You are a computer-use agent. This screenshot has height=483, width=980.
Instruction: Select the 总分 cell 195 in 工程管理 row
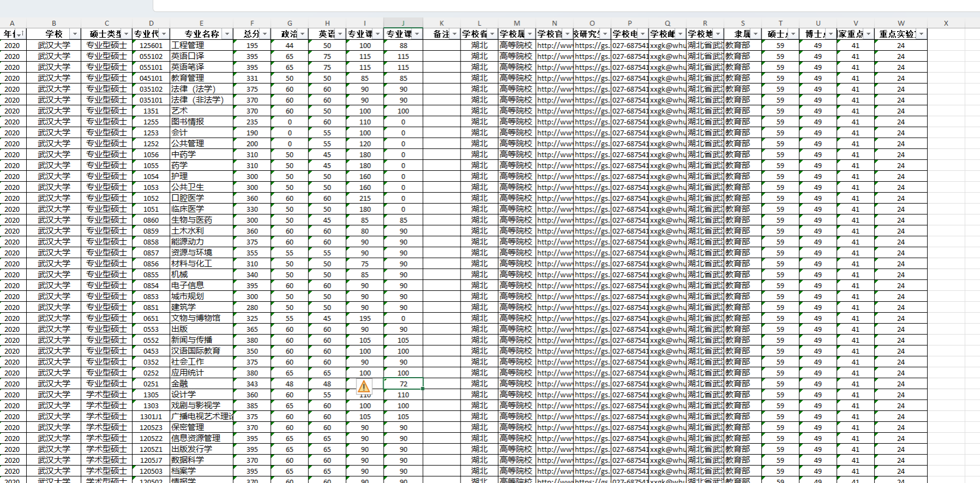coord(252,45)
